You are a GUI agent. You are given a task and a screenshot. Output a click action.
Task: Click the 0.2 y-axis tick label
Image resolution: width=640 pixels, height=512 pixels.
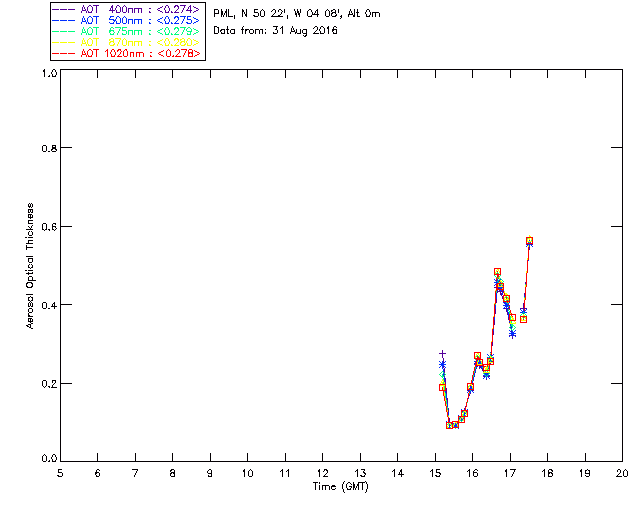coord(49,384)
